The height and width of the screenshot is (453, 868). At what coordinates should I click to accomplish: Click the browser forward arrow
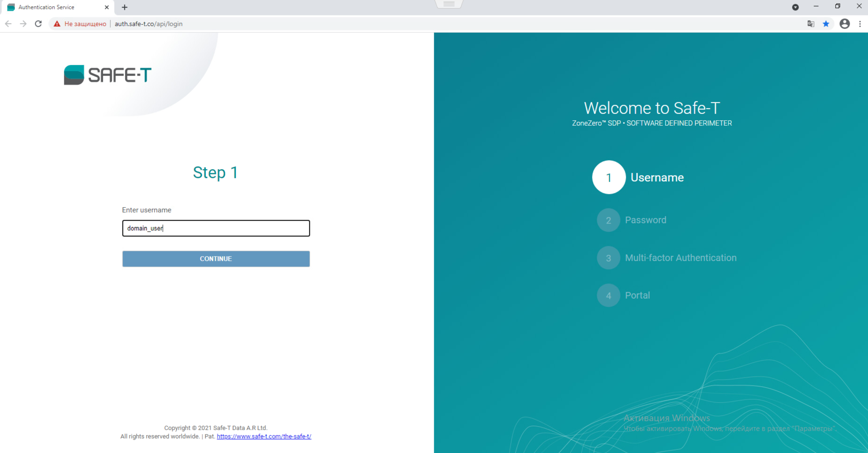[23, 24]
